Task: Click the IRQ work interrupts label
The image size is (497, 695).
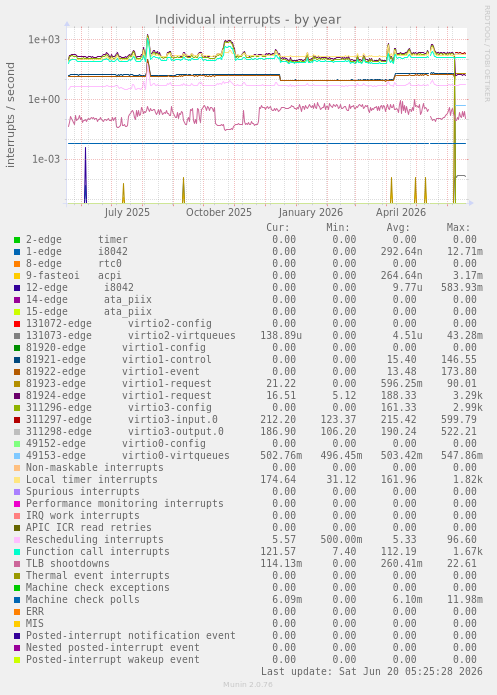Action: [83, 515]
